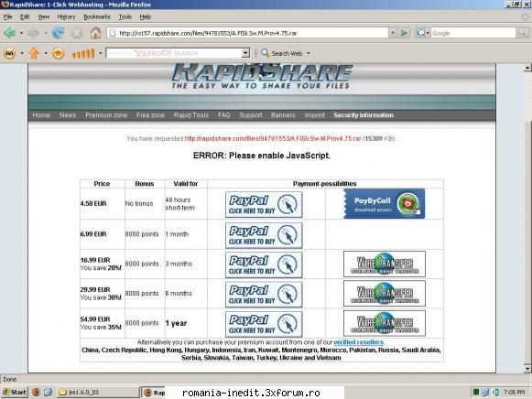Image resolution: width=532 pixels, height=399 pixels.
Task: Follow the verified resellers link
Action: pos(358,342)
